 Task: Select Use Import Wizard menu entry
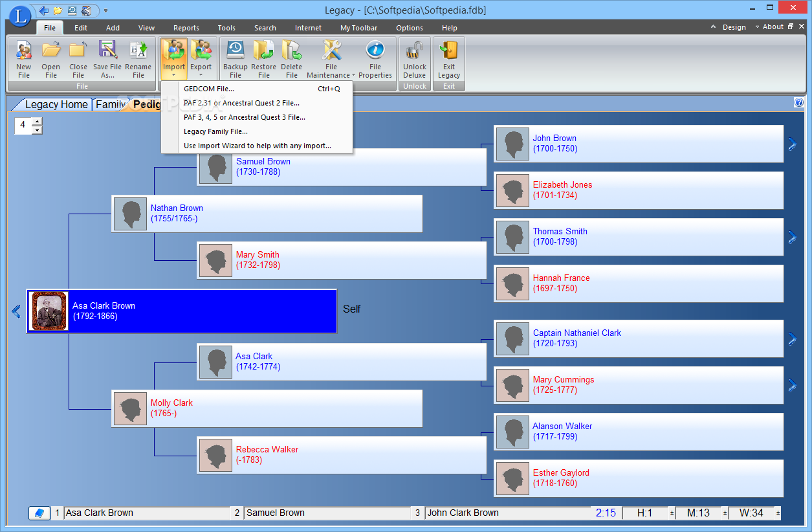[257, 146]
